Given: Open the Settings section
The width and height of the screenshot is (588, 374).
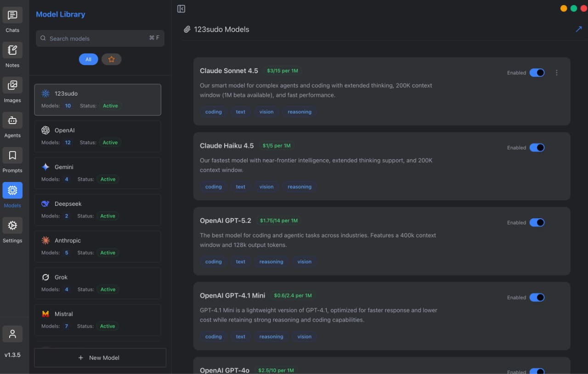Looking at the screenshot, I should click(12, 225).
